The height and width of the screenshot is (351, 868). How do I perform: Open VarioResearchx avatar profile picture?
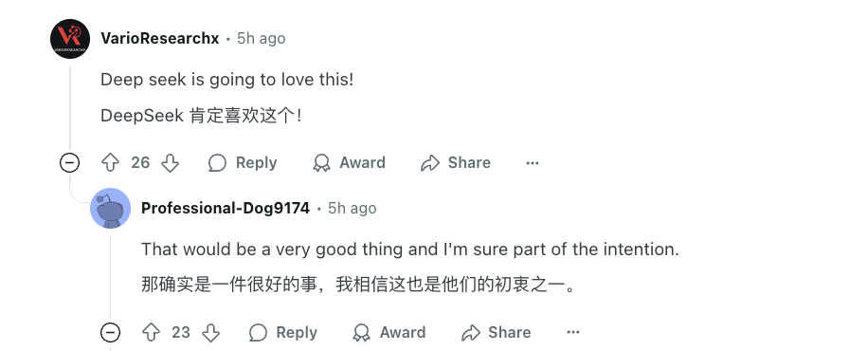[x=70, y=39]
